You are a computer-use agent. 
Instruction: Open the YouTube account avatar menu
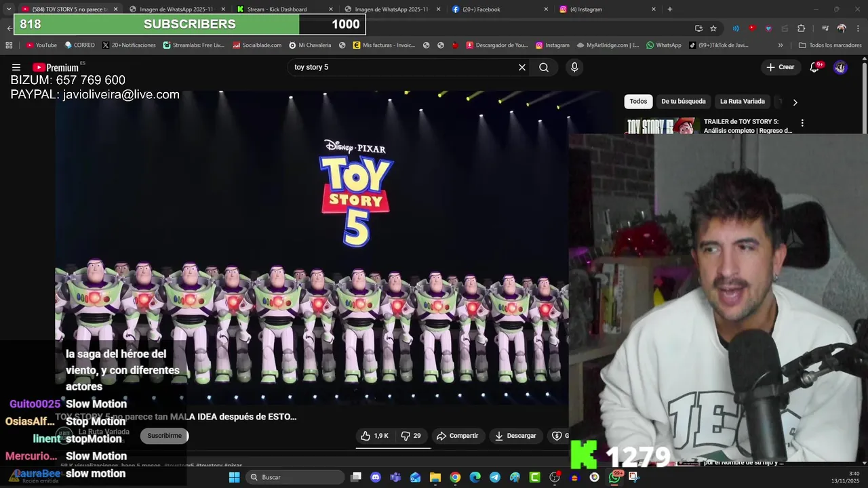coord(840,67)
